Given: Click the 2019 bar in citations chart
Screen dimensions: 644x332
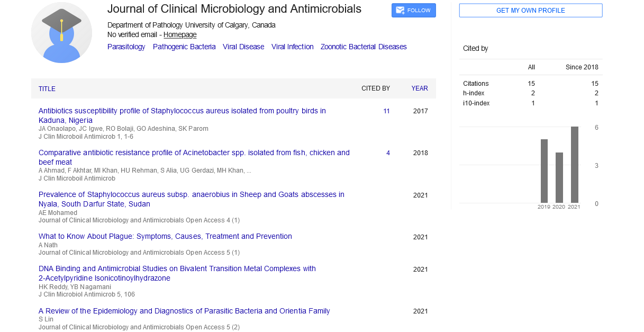Looking at the screenshot, I should click(x=544, y=171).
